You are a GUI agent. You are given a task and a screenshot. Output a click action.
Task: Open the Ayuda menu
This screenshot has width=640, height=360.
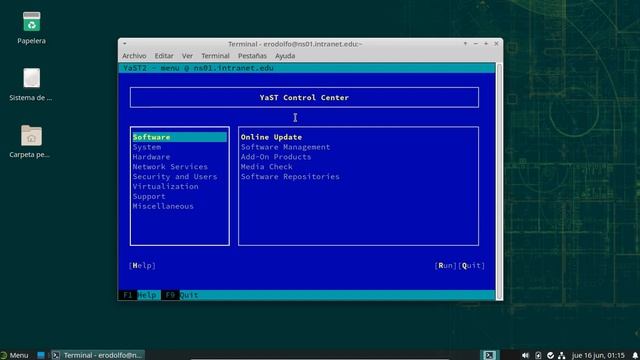285,56
